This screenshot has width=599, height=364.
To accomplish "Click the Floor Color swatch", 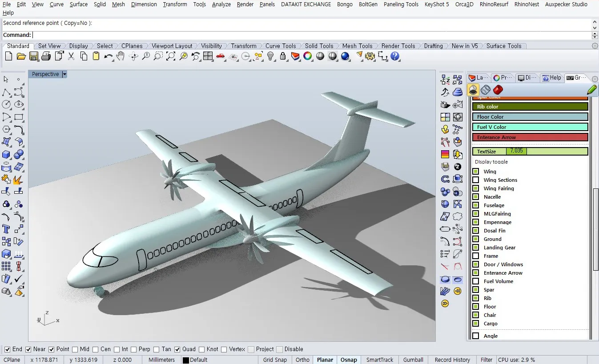I will [x=530, y=117].
